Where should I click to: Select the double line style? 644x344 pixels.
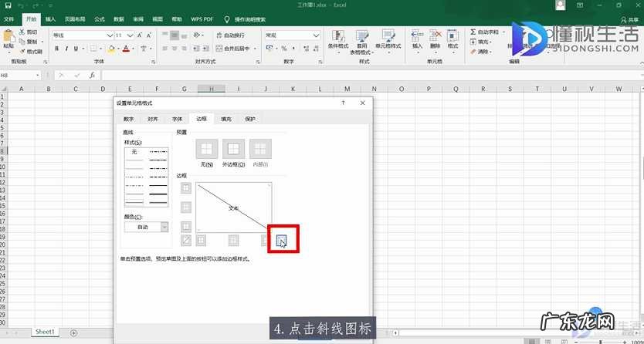pyautogui.click(x=134, y=202)
